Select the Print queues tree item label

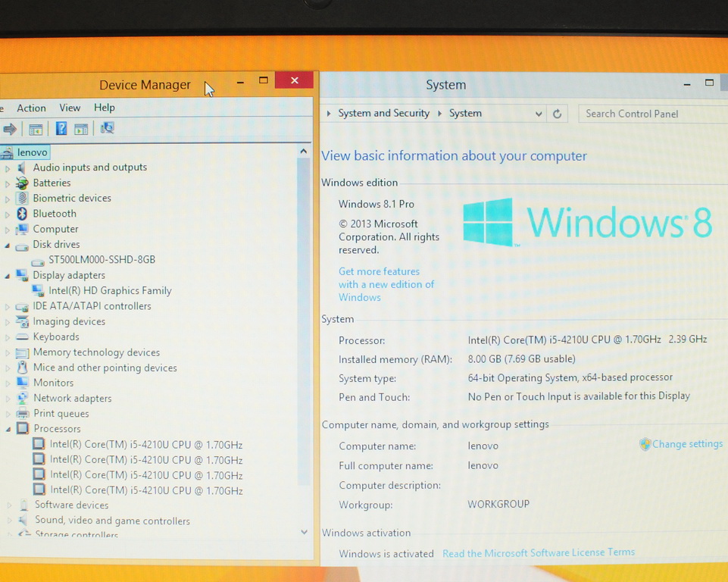coord(61,414)
